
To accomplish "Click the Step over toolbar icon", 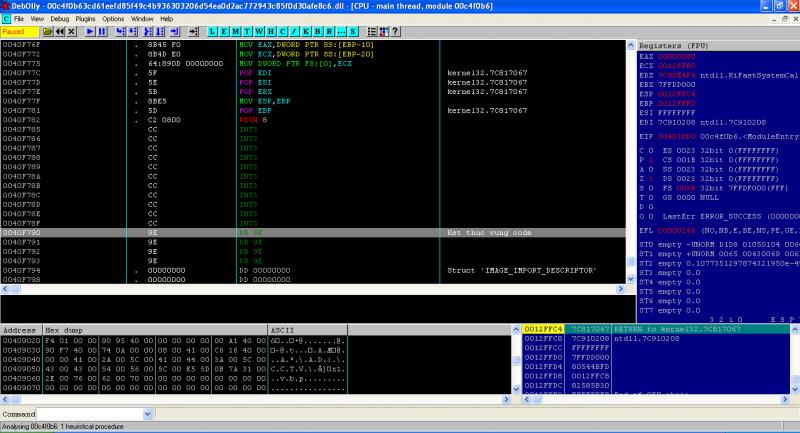I will click(133, 32).
